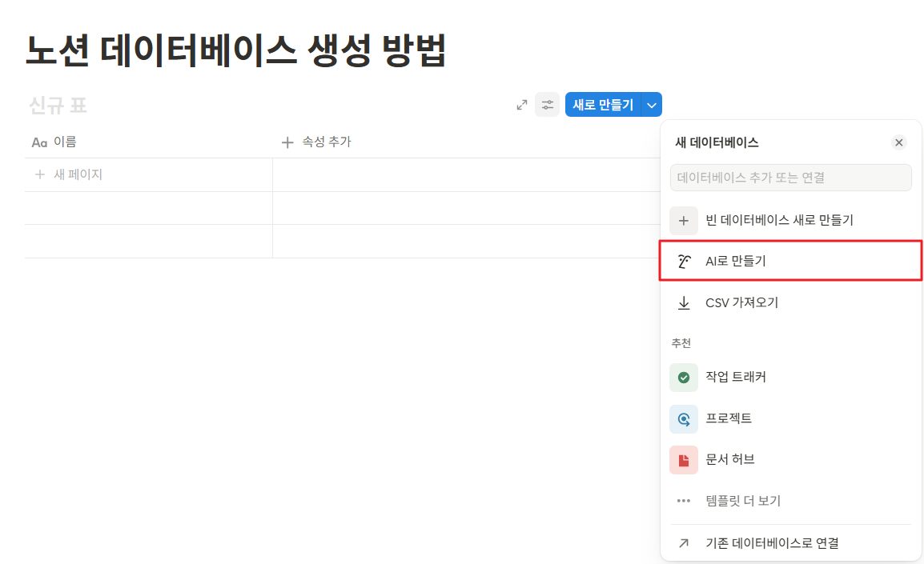
Task: Click the CSV 가져오기 download icon
Action: click(684, 302)
